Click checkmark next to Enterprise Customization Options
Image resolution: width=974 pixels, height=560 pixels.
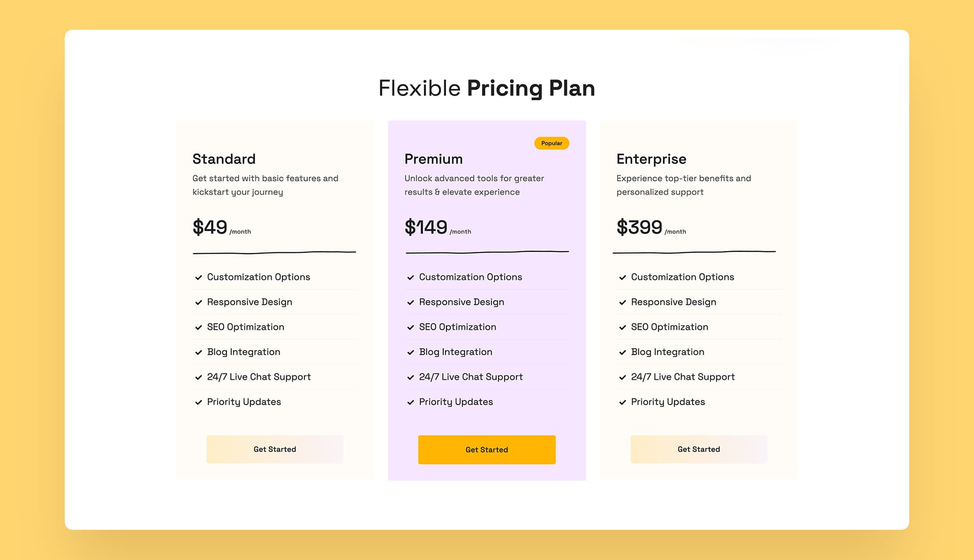click(622, 278)
